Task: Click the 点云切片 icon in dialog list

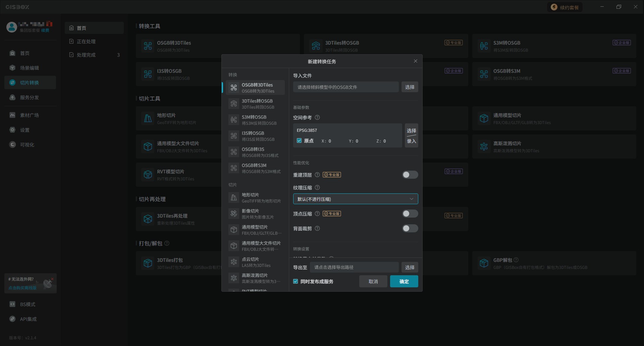Action: pos(234,262)
